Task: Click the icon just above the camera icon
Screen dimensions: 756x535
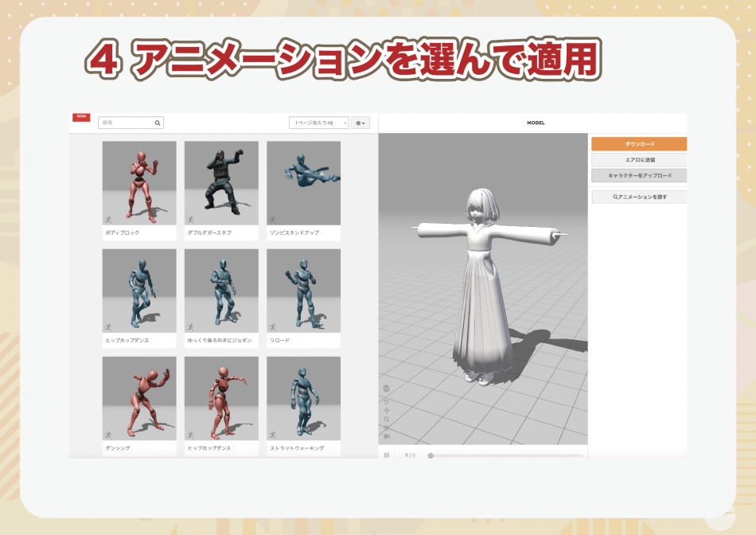Action: (x=386, y=428)
